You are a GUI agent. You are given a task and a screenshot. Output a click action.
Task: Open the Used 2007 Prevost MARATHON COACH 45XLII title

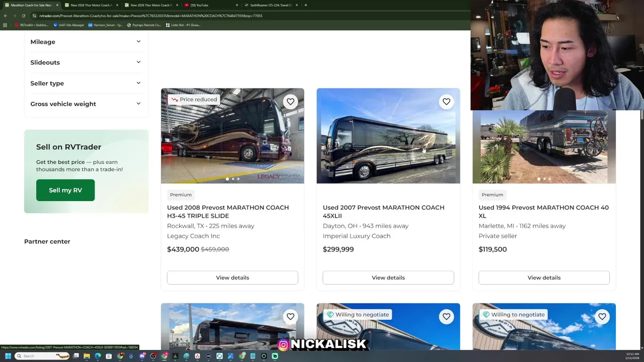pos(383,212)
